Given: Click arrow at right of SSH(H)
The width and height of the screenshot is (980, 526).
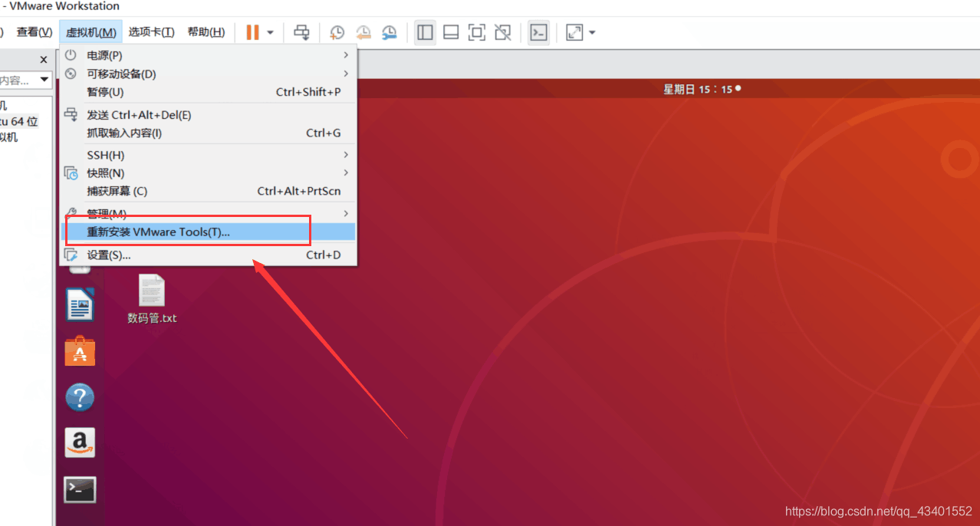Looking at the screenshot, I should 346,155.
